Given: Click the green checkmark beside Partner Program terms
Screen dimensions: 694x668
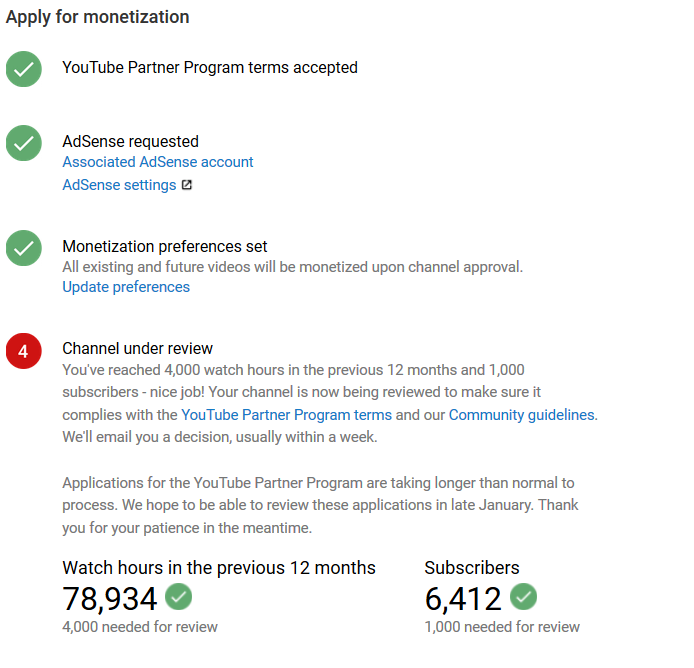Looking at the screenshot, I should [x=24, y=69].
